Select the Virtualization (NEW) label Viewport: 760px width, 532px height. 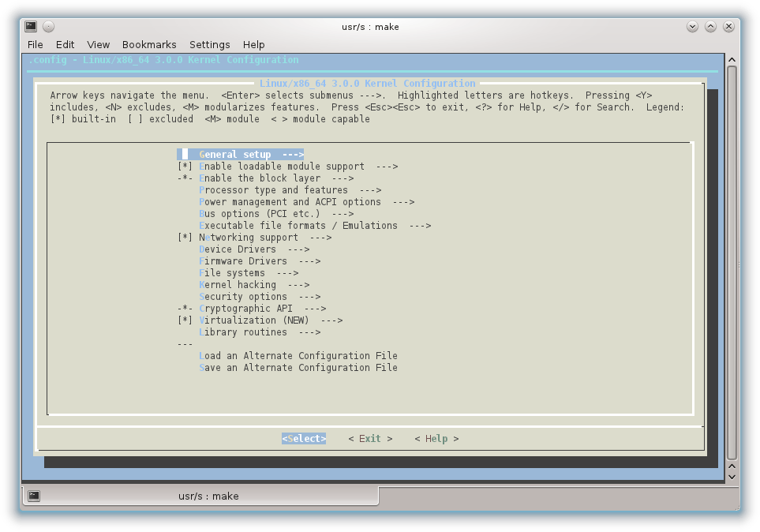tap(254, 320)
